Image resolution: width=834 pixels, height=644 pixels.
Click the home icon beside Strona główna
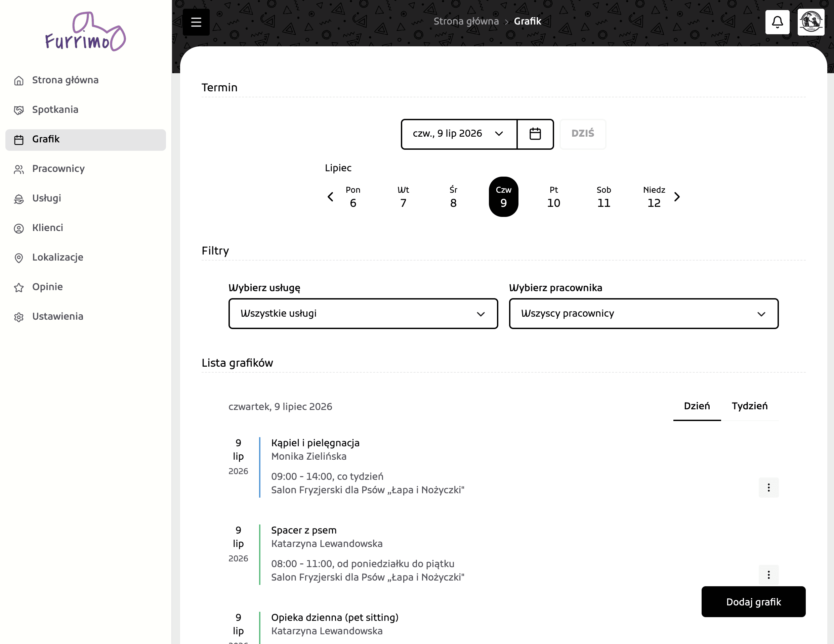point(19,81)
